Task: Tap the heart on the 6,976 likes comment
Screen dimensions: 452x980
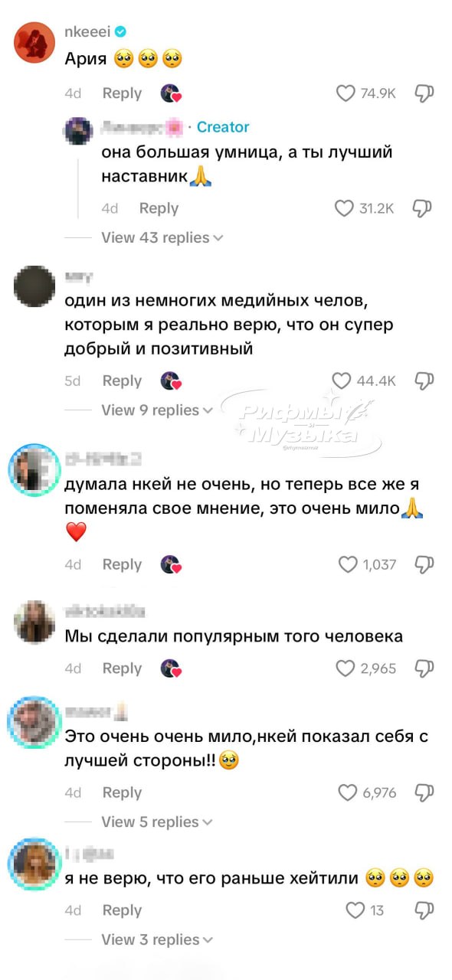Action: [348, 792]
